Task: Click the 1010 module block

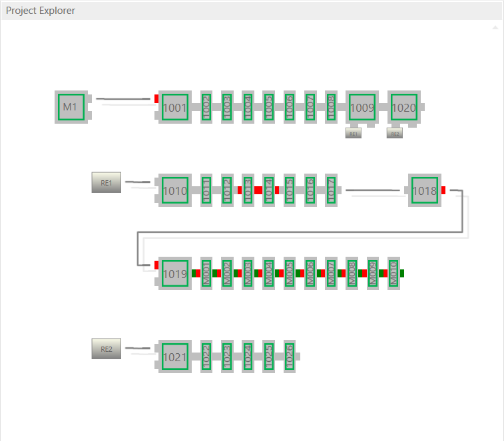Action: 175,191
